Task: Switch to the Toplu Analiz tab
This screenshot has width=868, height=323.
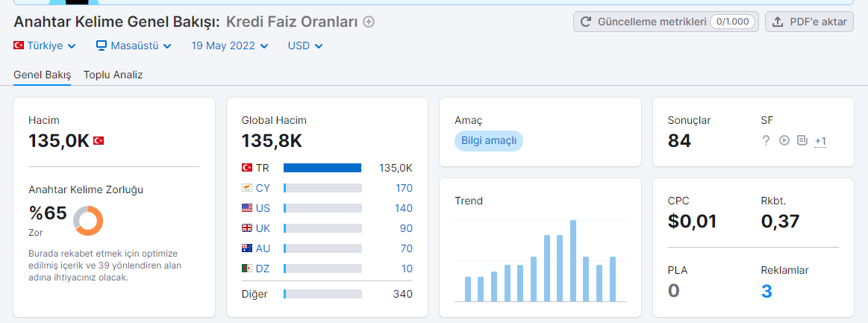Action: 113,75
